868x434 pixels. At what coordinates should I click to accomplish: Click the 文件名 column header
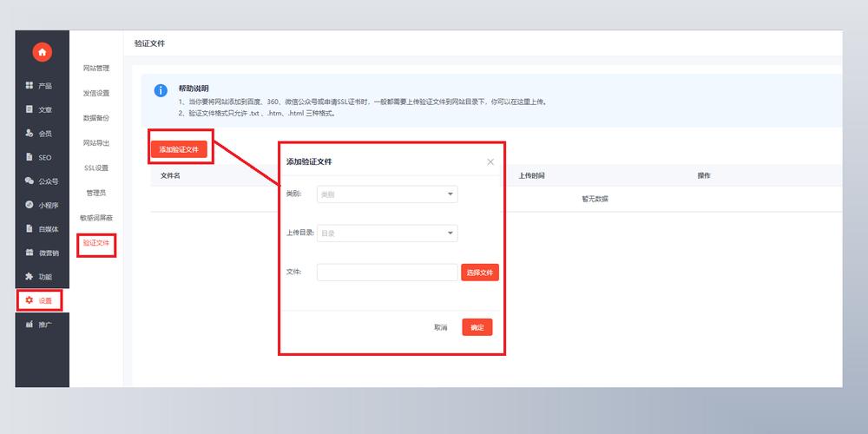[x=170, y=175]
